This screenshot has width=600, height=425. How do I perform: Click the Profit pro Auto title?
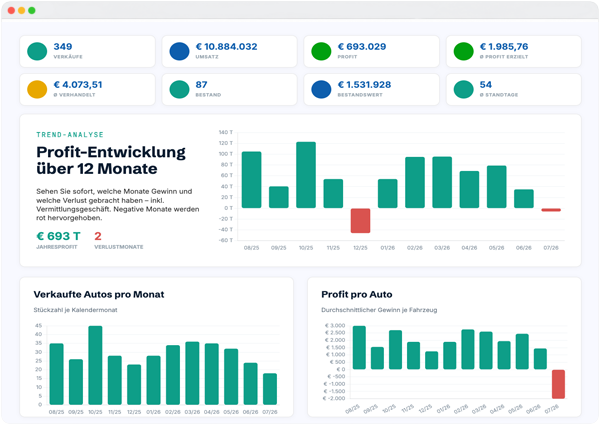(357, 295)
